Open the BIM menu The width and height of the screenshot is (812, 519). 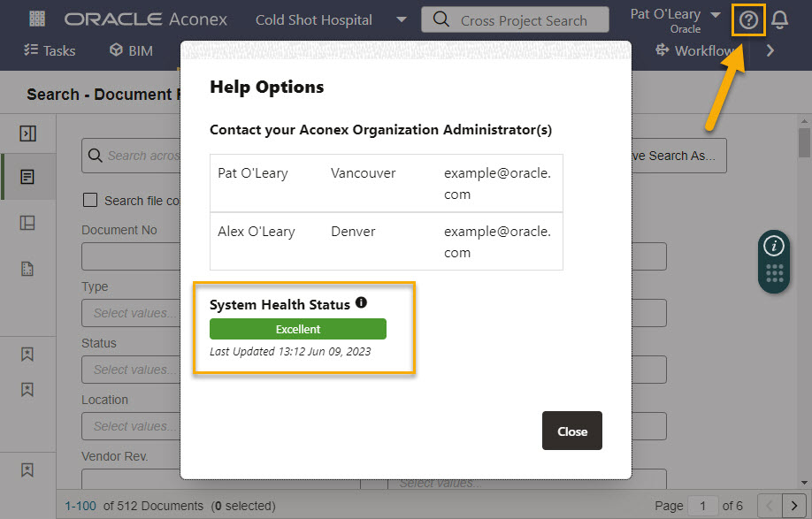131,50
